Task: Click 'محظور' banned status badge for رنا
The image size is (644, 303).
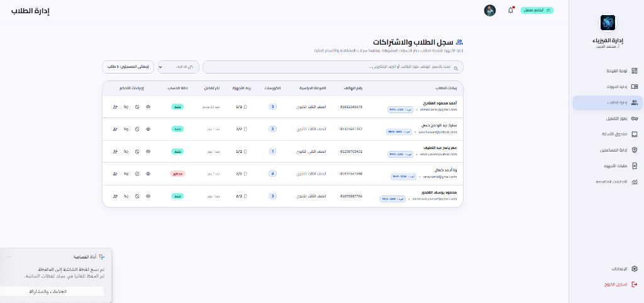Action: (x=177, y=174)
